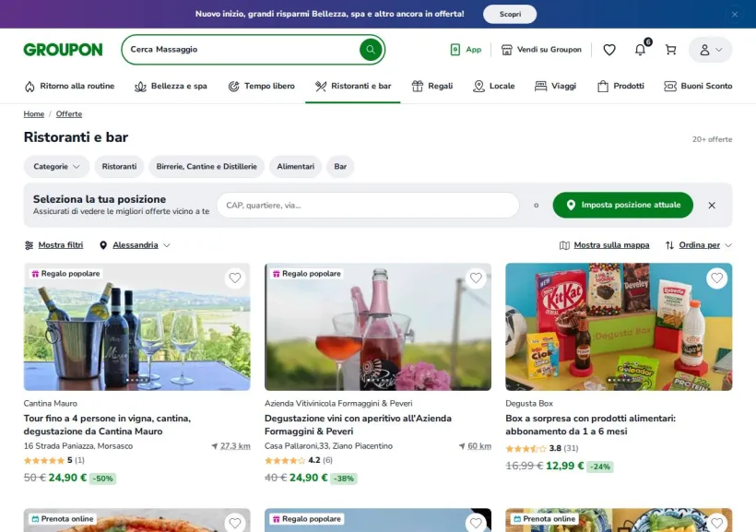This screenshot has height=532, width=756.
Task: Open Bellezza e spa category
Action: [x=171, y=87]
